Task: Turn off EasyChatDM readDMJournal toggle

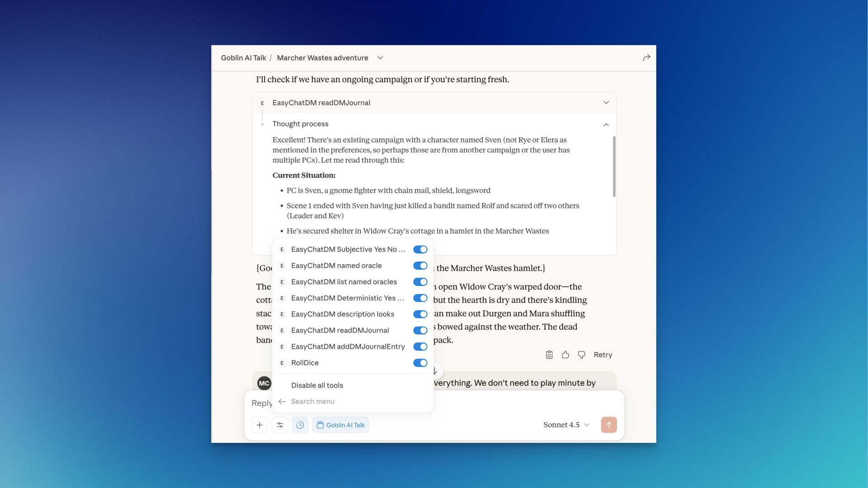Action: [x=420, y=330]
